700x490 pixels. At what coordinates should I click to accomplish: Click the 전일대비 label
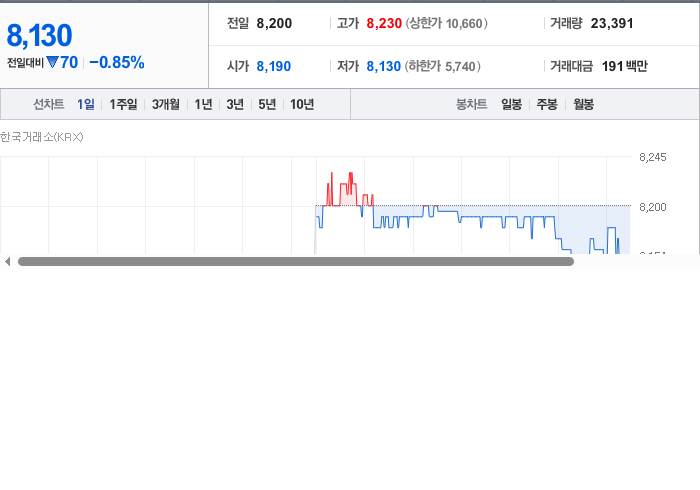tap(25, 63)
